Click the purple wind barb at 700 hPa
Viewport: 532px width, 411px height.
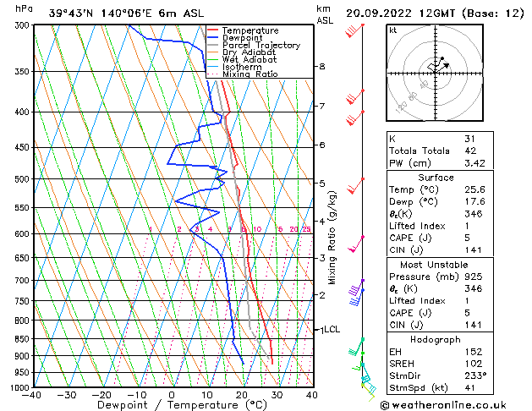(x=356, y=288)
